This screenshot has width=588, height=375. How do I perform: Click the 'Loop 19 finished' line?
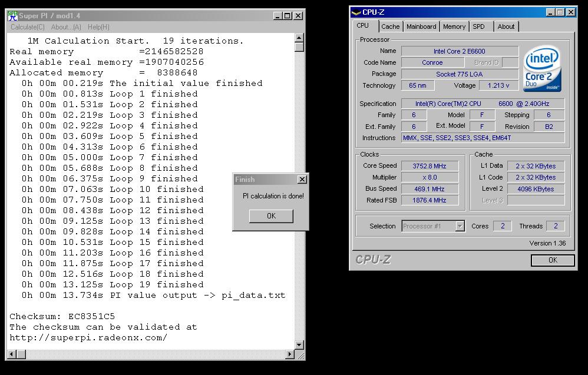(x=113, y=284)
